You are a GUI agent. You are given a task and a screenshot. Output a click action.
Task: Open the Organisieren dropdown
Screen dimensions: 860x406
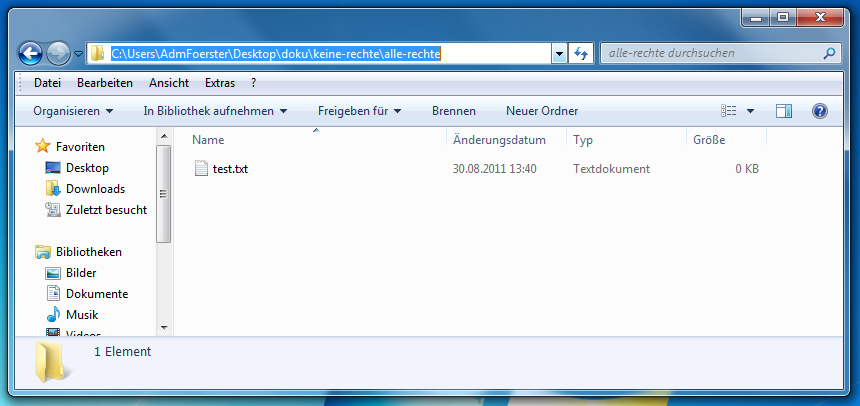(73, 111)
